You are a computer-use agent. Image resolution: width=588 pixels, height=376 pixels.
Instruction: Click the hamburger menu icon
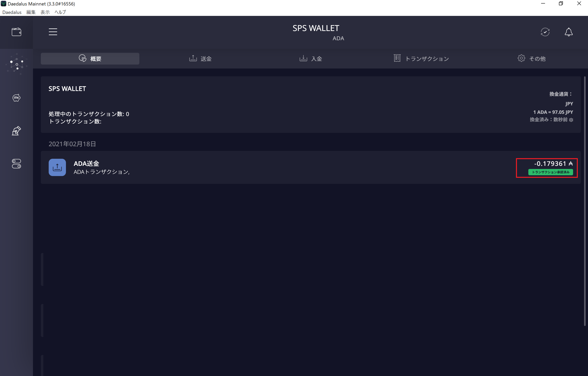pyautogui.click(x=53, y=32)
